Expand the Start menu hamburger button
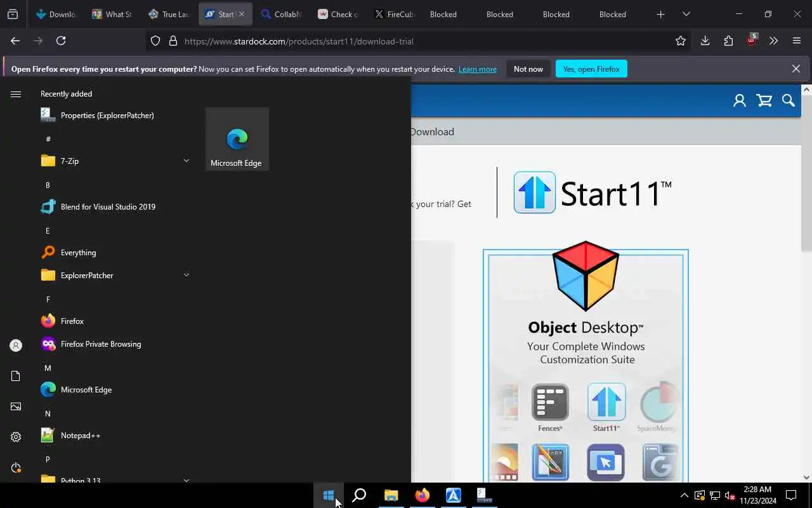 click(x=16, y=94)
